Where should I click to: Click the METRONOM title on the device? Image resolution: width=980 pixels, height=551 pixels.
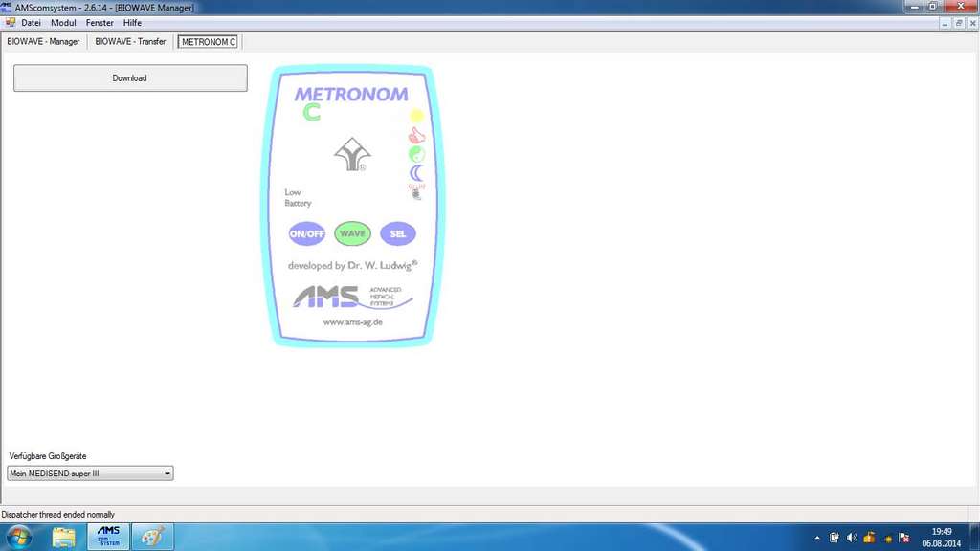(351, 95)
